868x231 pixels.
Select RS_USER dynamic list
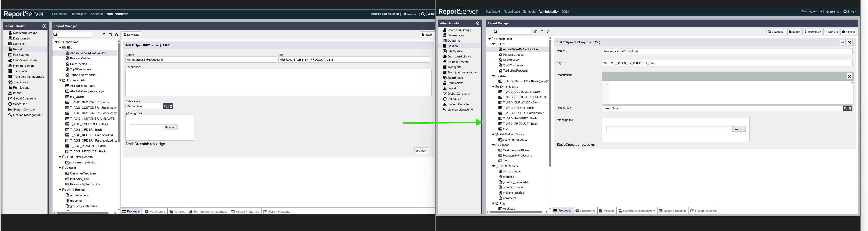click(77, 97)
